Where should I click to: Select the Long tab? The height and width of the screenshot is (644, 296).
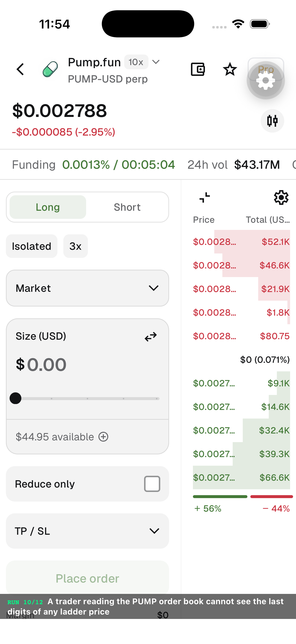click(x=48, y=207)
